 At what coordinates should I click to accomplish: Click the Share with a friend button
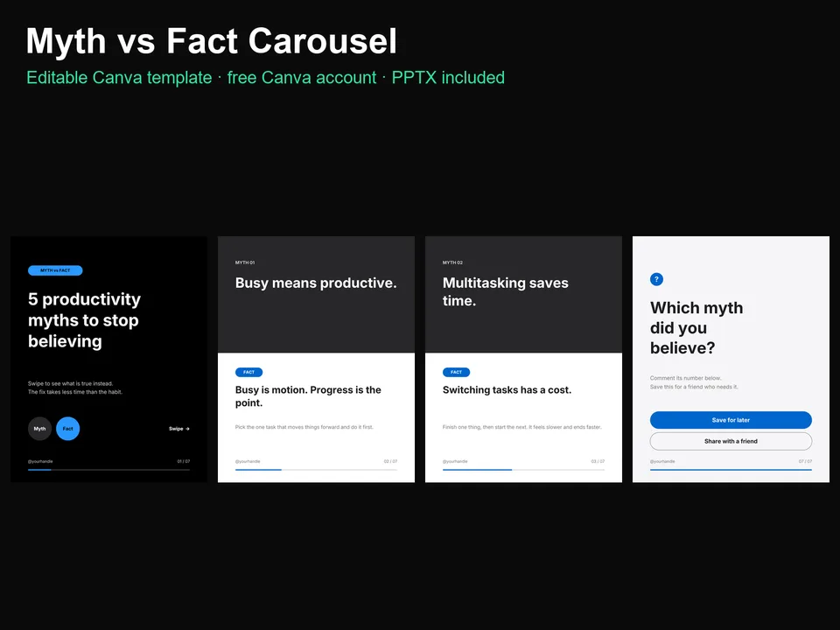(731, 441)
